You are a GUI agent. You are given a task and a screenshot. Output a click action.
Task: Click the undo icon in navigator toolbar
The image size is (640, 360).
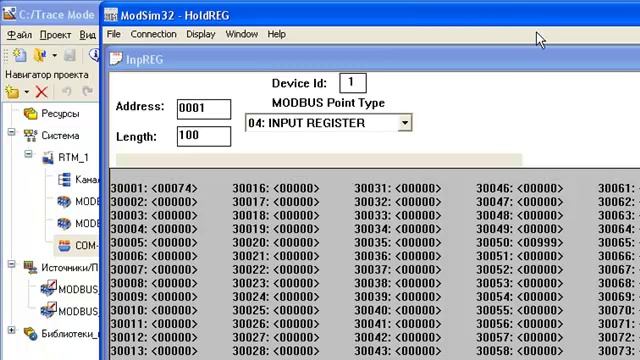(66, 91)
